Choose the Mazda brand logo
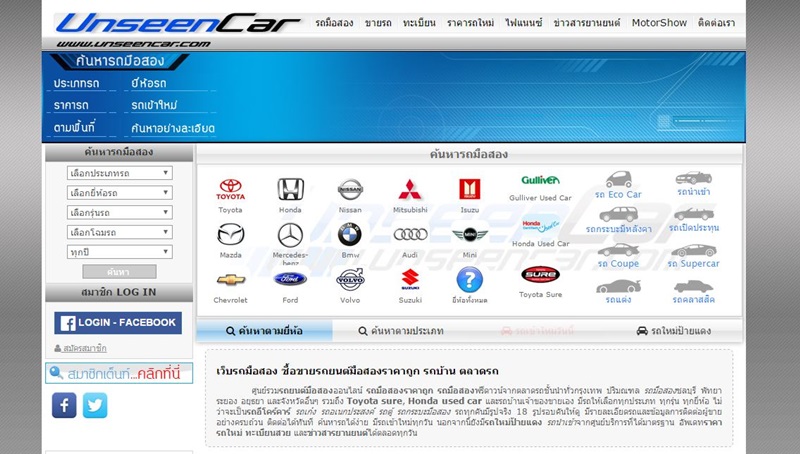800x454 pixels. click(231, 235)
